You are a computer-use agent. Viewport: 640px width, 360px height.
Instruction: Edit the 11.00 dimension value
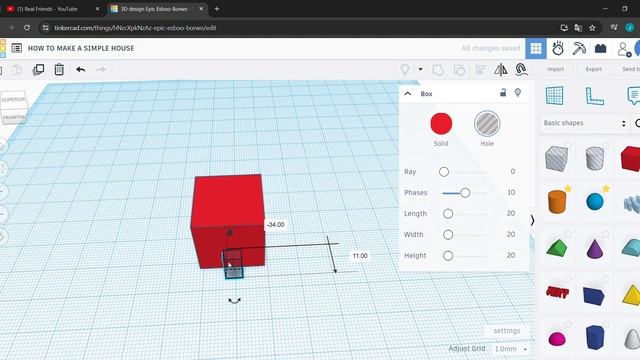(x=360, y=256)
